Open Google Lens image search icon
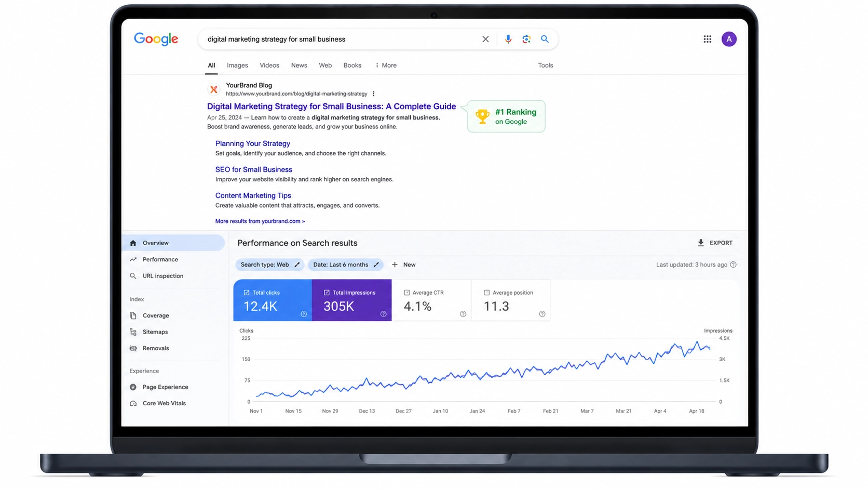This screenshot has width=868, height=489. [526, 39]
